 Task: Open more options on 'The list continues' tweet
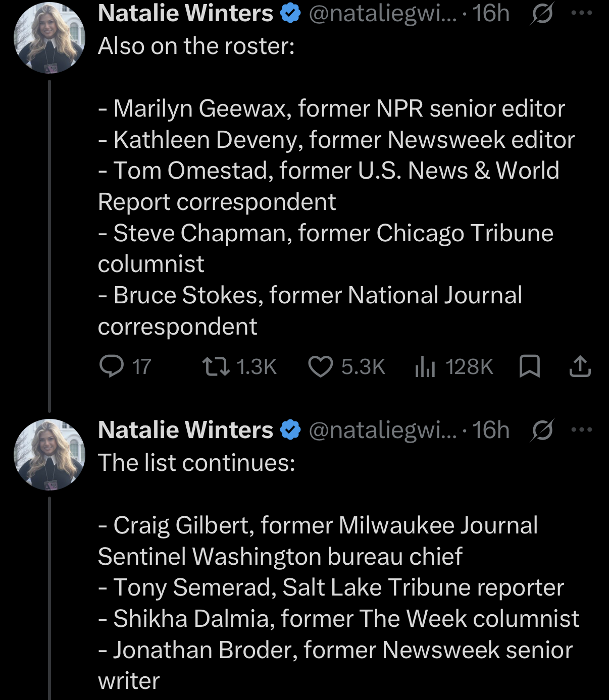[581, 430]
